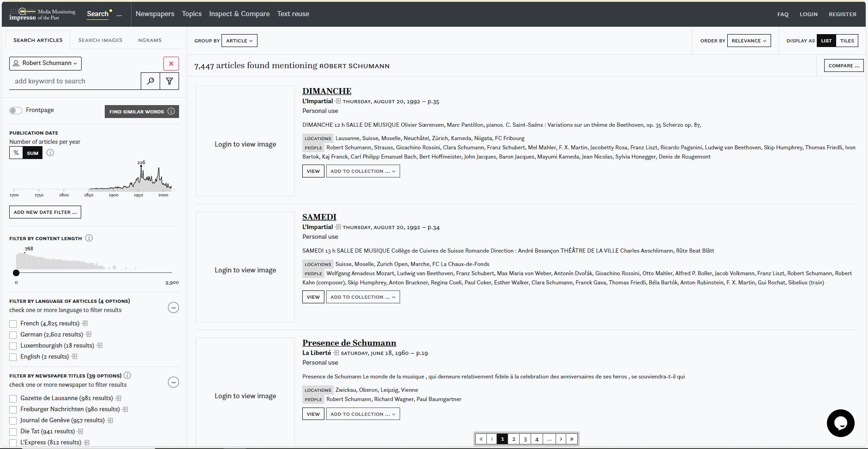Open Text reuse in navigation
The image size is (868, 449).
293,14
